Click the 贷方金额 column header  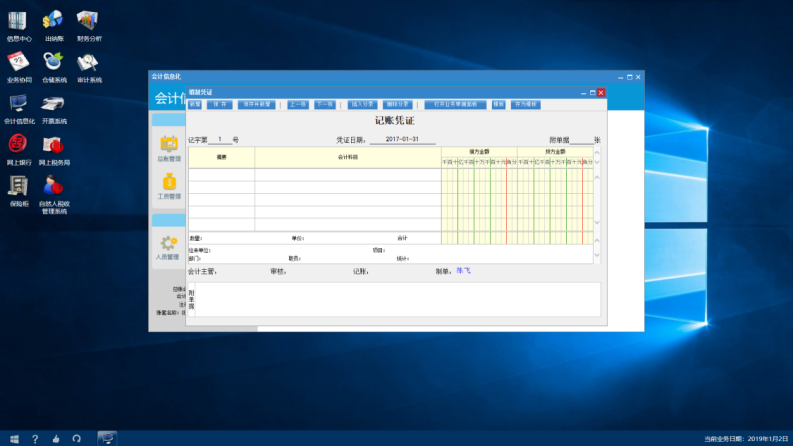pyautogui.click(x=555, y=152)
